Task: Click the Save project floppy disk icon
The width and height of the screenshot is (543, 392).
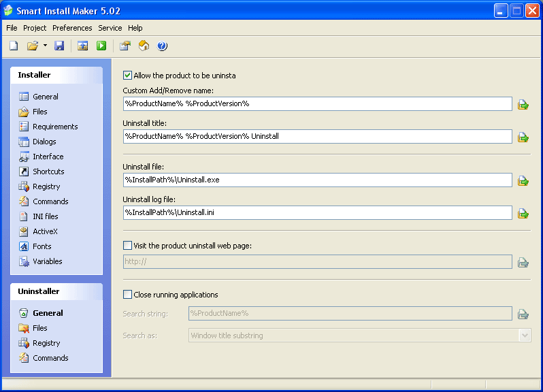Action: click(59, 46)
